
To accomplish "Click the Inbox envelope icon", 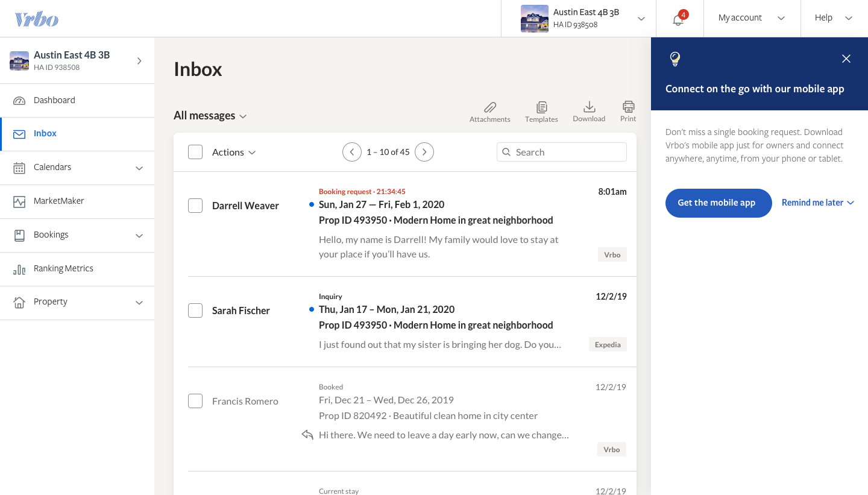I will point(19,134).
